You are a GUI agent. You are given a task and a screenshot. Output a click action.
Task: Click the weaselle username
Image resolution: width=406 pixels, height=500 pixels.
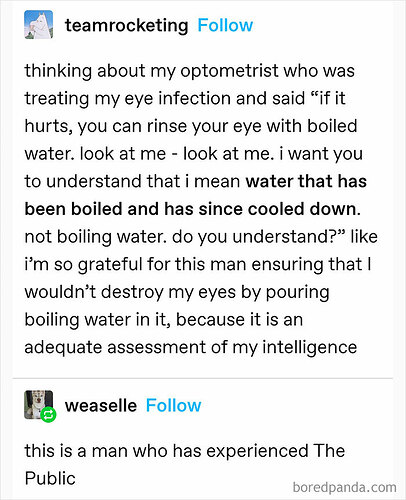pos(101,406)
